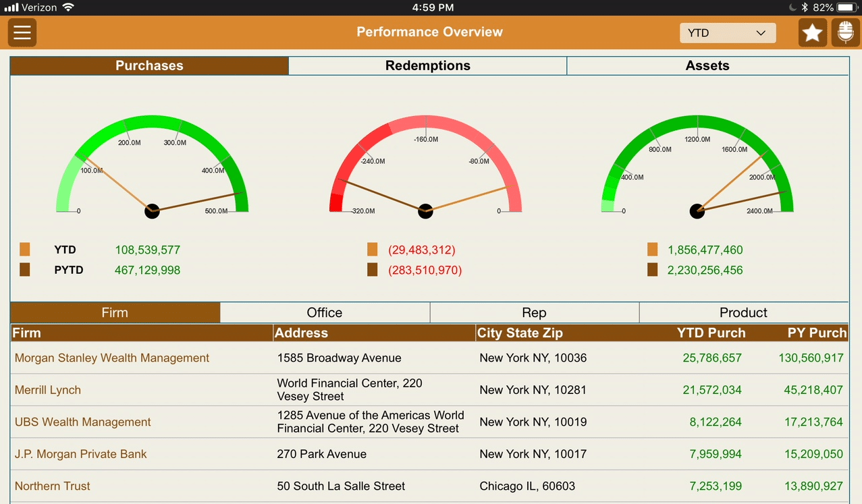Open the hamburger navigation menu

point(22,32)
